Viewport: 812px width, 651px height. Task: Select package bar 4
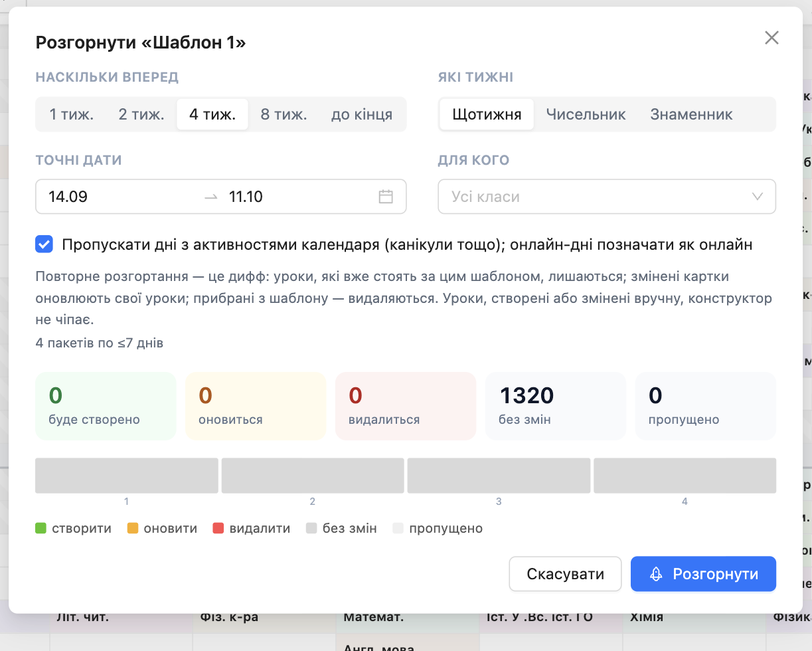(x=685, y=476)
